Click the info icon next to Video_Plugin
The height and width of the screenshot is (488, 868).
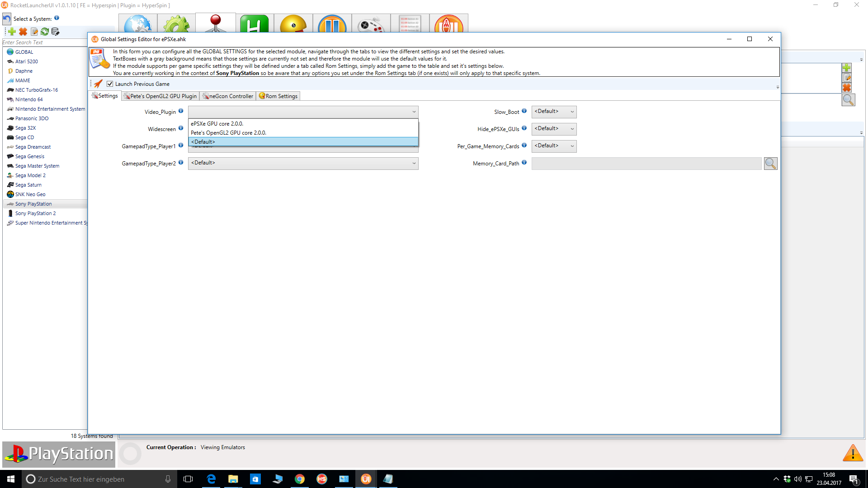point(181,111)
